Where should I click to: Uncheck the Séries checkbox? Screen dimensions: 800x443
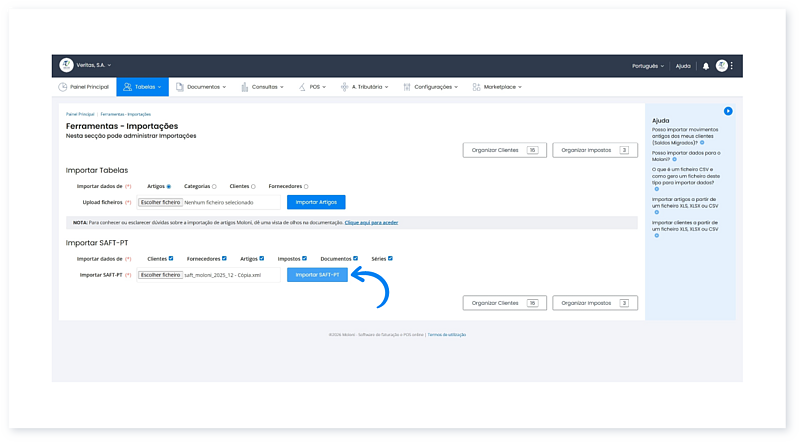pos(390,258)
